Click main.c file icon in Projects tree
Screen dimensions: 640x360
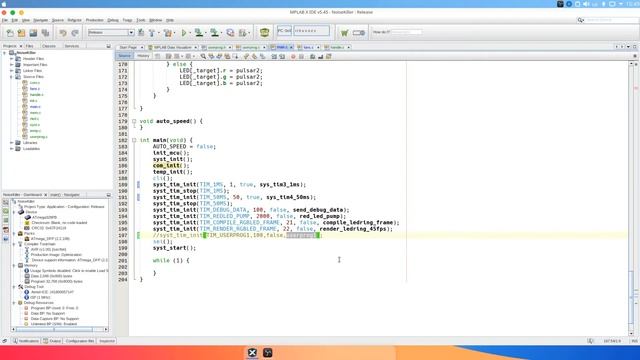[25, 107]
